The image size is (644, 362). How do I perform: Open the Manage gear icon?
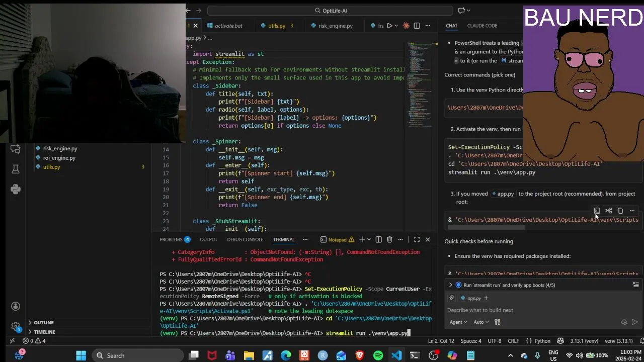[16, 326]
